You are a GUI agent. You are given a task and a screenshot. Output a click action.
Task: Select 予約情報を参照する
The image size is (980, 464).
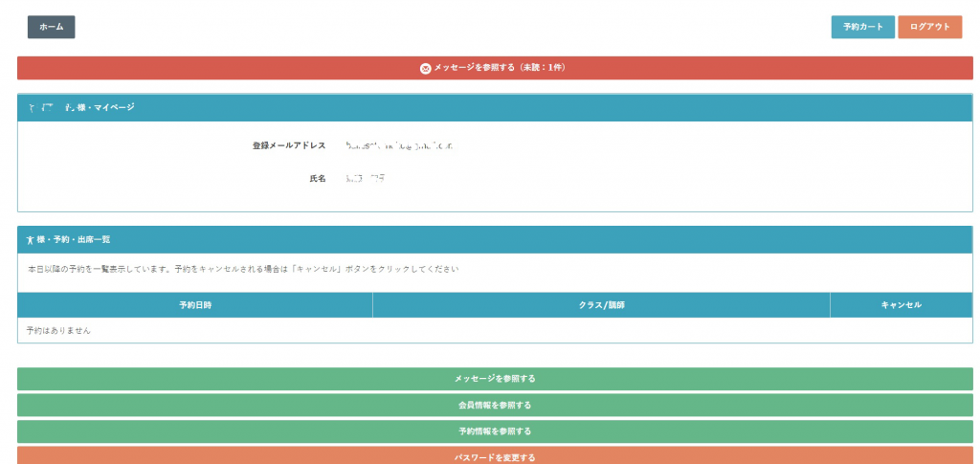tap(495, 431)
